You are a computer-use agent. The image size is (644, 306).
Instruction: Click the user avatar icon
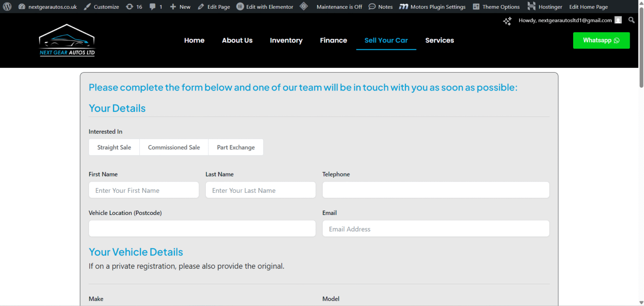[618, 20]
